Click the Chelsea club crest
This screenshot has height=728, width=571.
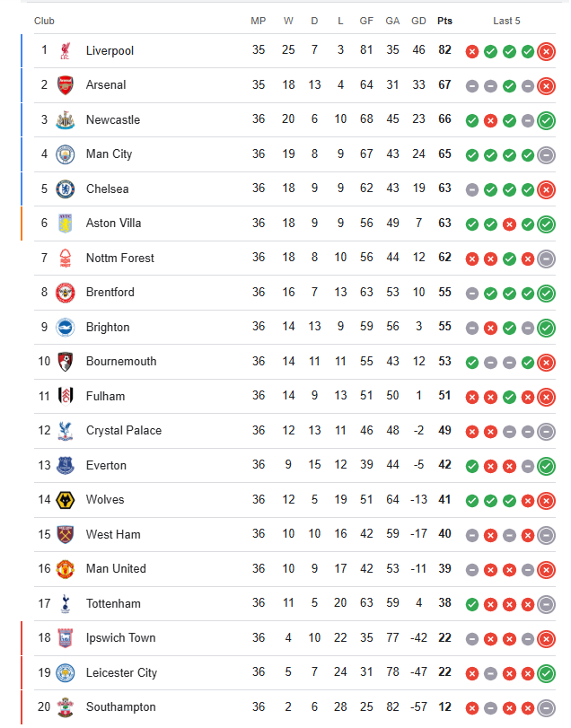tap(66, 189)
